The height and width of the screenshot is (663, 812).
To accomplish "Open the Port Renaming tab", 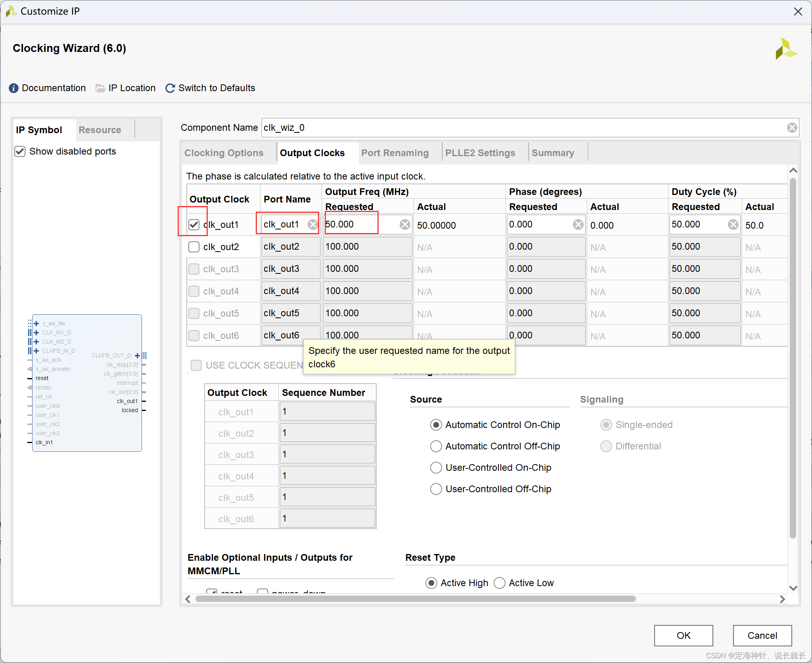I will [x=395, y=153].
